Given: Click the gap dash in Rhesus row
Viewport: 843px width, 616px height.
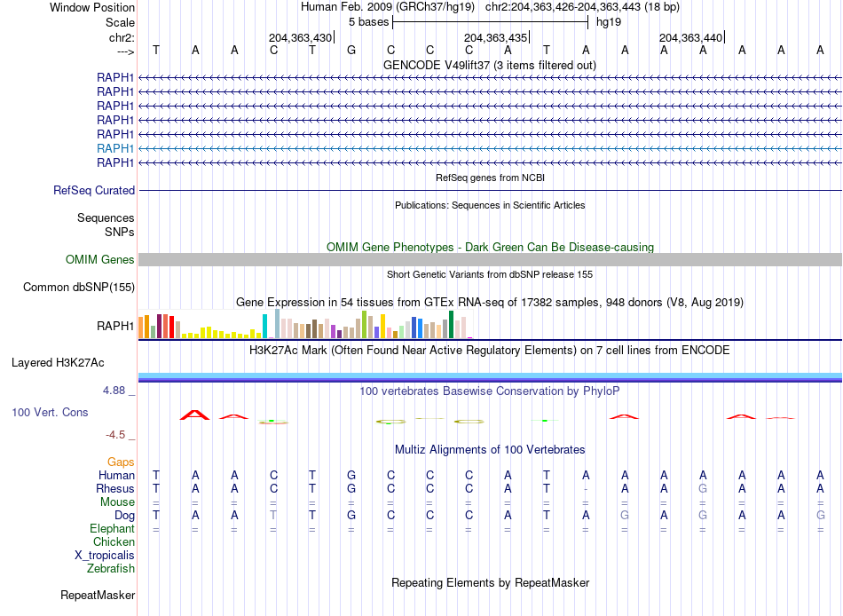Looking at the screenshot, I should pyautogui.click(x=586, y=489).
